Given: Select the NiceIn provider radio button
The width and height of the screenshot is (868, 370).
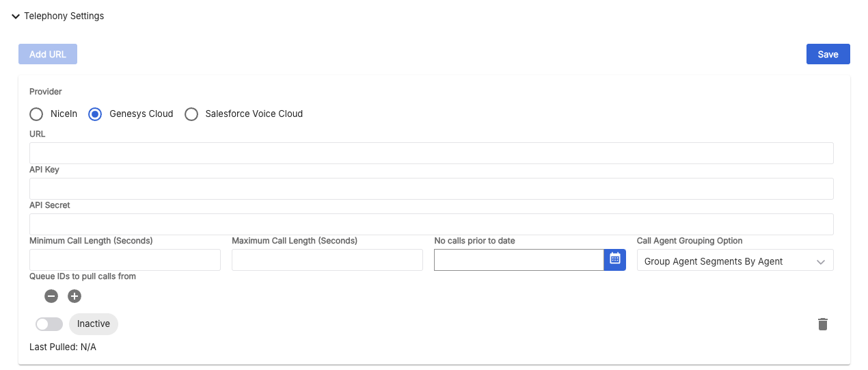Looking at the screenshot, I should 36,114.
